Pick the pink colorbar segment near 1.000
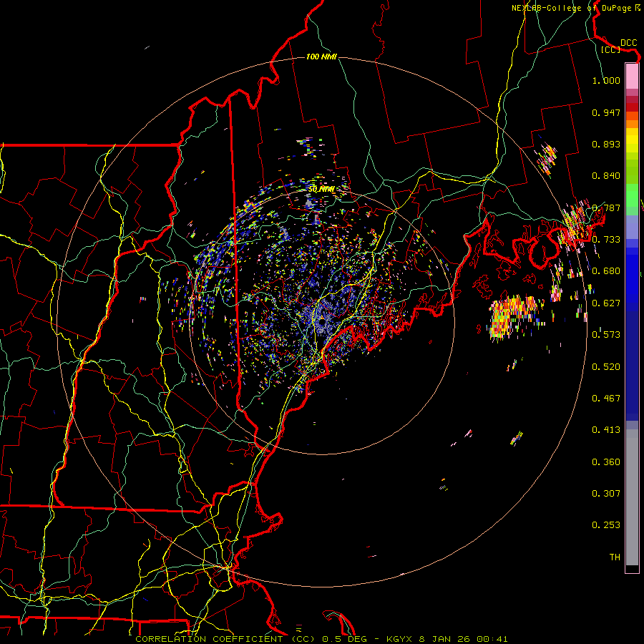 pos(632,77)
